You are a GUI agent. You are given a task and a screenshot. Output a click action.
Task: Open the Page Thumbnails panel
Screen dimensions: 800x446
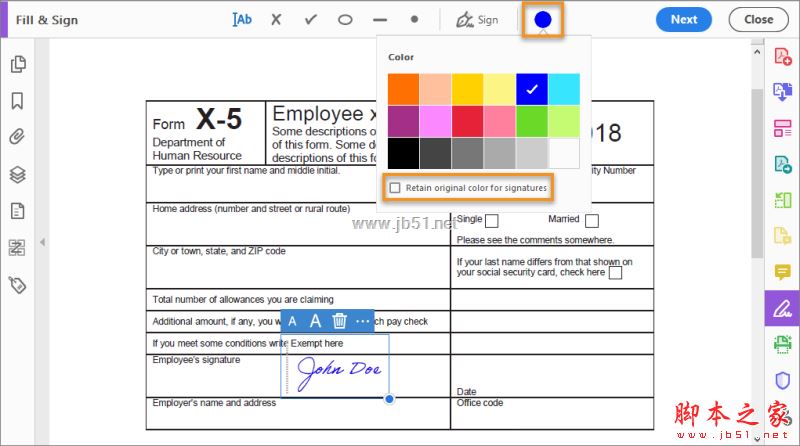18,64
